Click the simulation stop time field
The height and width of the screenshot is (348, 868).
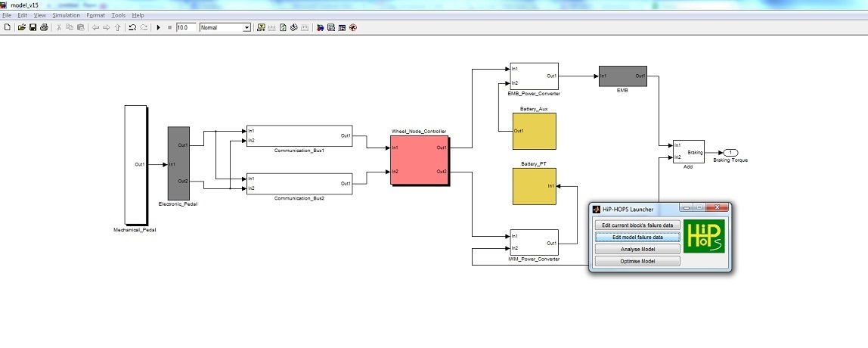[x=185, y=27]
